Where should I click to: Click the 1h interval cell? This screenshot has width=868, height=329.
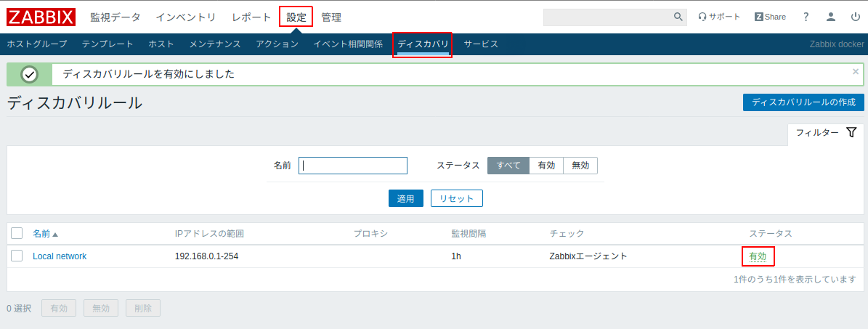click(x=456, y=256)
